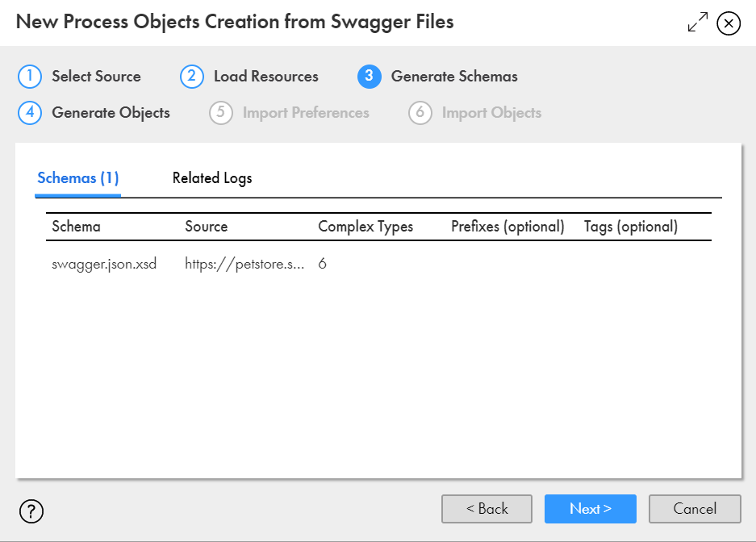Click the Schema column header

click(76, 227)
